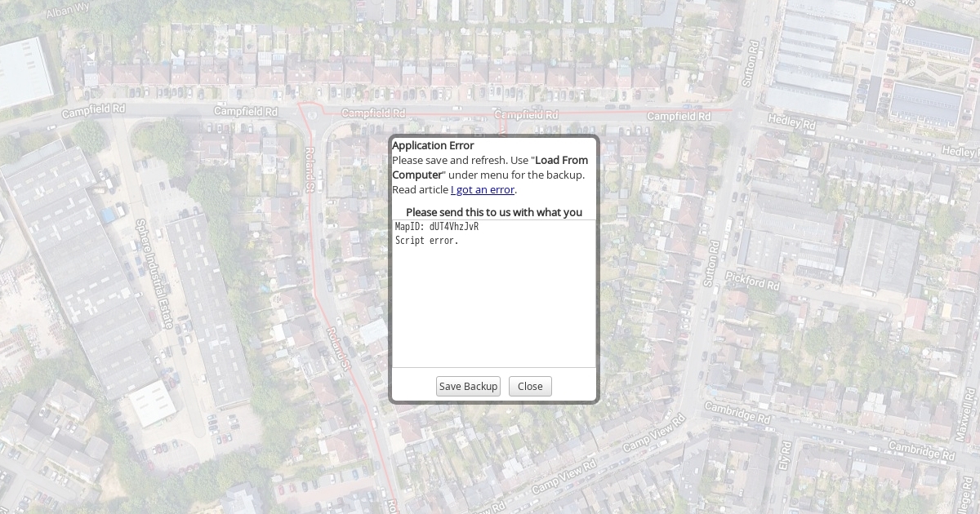Screen dimensions: 980x514
Task: Click the fully visible Hedley Rd label
Action: point(791,124)
